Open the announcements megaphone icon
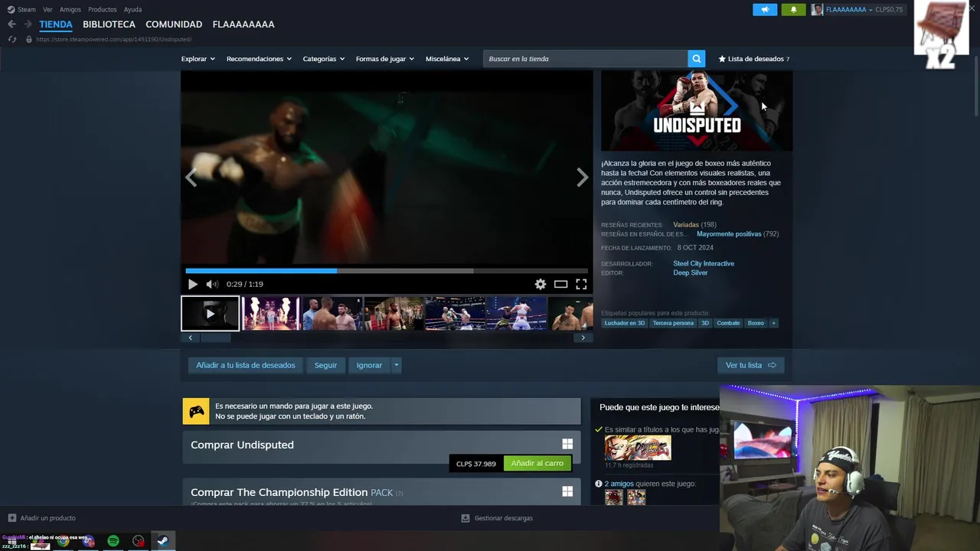 765,9
